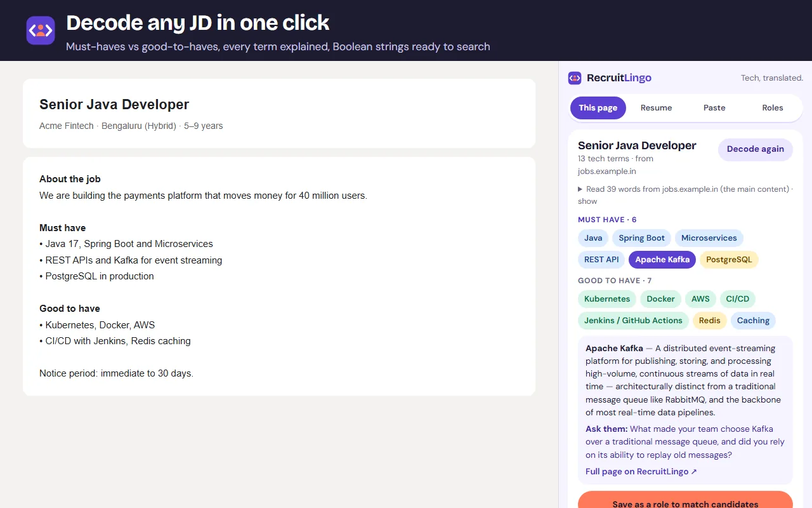The width and height of the screenshot is (812, 508).
Task: Click the 'Decode any JD in one click' headline
Action: pos(198,23)
